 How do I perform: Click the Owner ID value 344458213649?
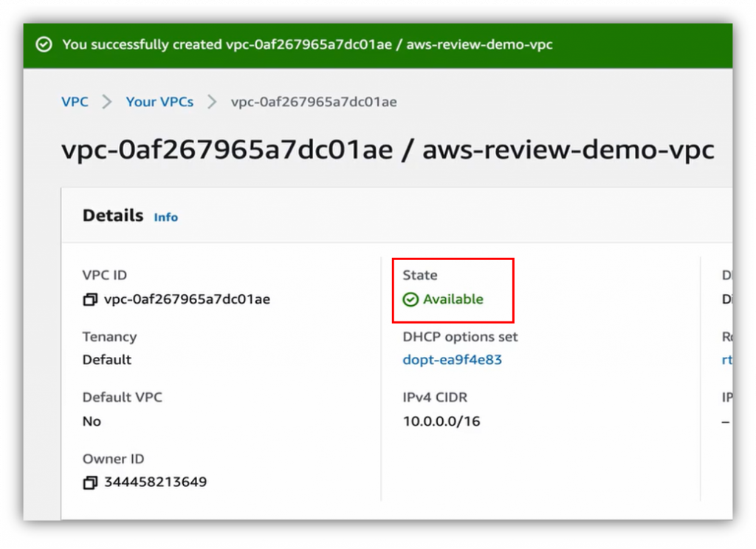156,482
